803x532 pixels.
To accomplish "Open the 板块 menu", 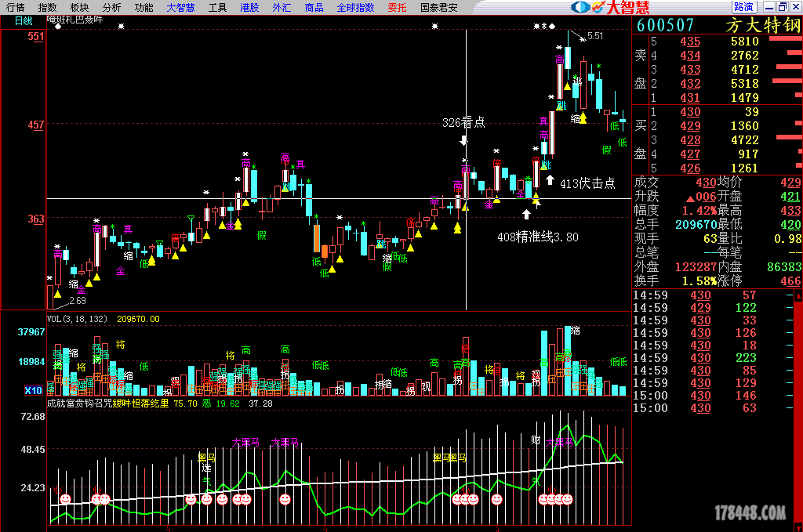I will (x=79, y=7).
